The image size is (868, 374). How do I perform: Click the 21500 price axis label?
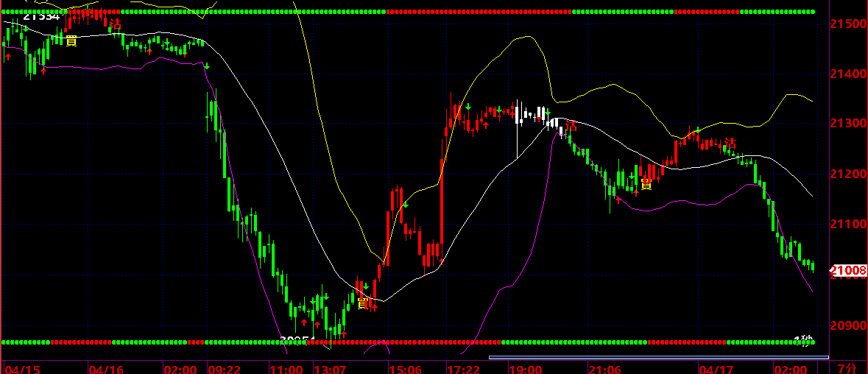(849, 24)
